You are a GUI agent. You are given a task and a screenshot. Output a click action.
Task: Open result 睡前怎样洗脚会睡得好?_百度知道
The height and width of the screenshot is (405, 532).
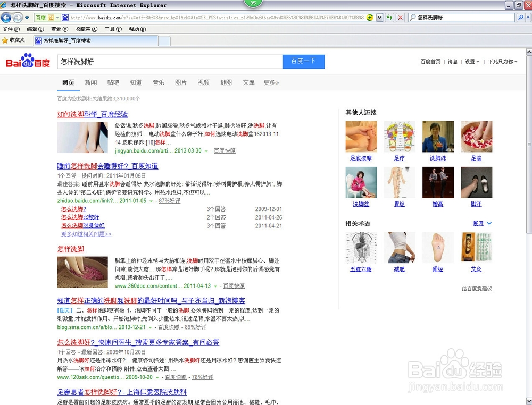point(107,166)
